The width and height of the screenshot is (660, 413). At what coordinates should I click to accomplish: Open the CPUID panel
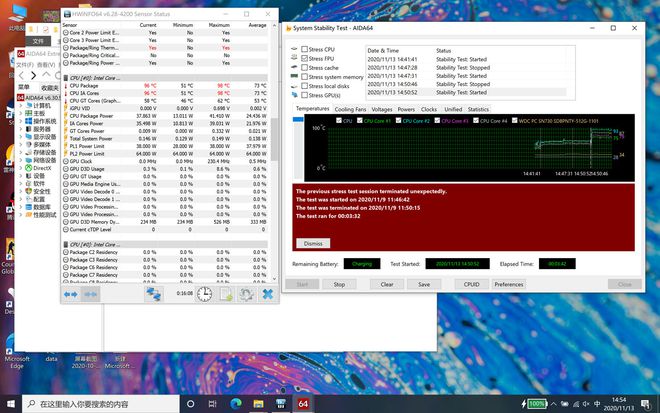pos(471,284)
